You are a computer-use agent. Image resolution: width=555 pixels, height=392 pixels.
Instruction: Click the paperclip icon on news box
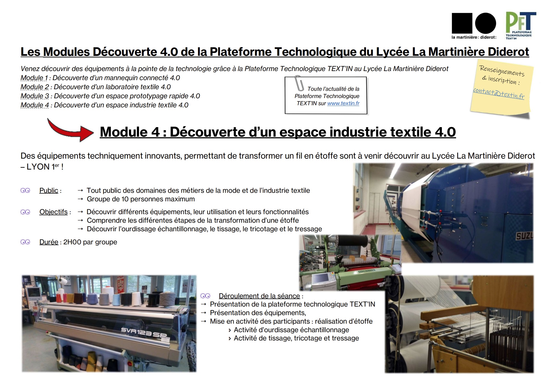(x=299, y=83)
